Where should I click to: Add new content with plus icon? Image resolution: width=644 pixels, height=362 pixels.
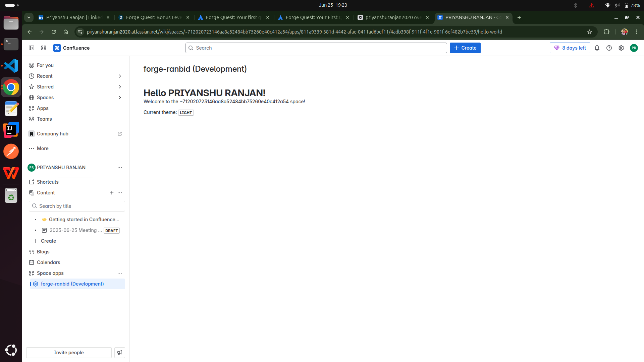[x=112, y=193]
